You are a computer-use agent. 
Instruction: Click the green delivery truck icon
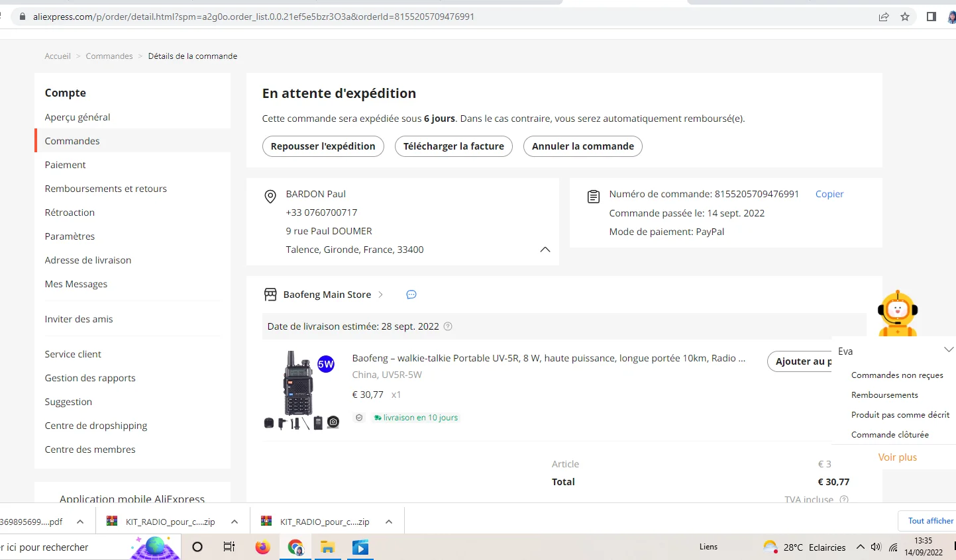378,418
